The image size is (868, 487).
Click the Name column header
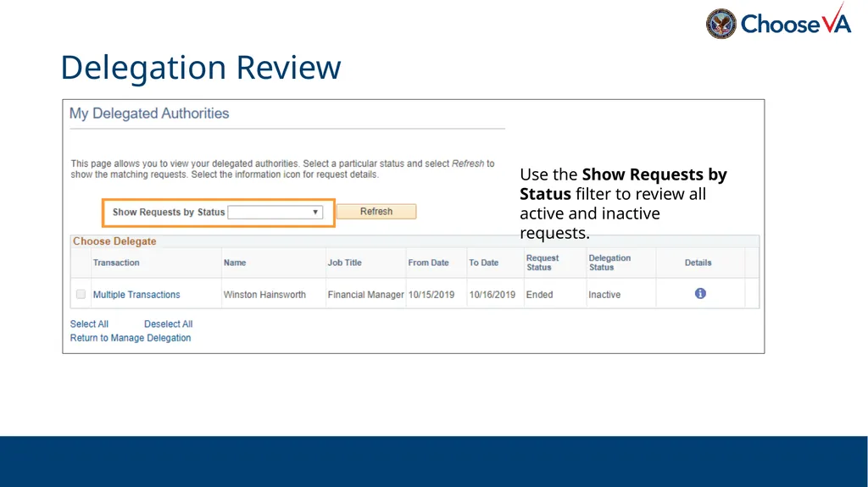235,263
